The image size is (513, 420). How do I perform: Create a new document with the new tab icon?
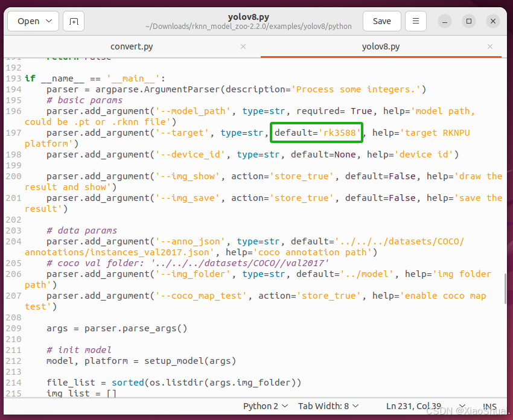74,21
